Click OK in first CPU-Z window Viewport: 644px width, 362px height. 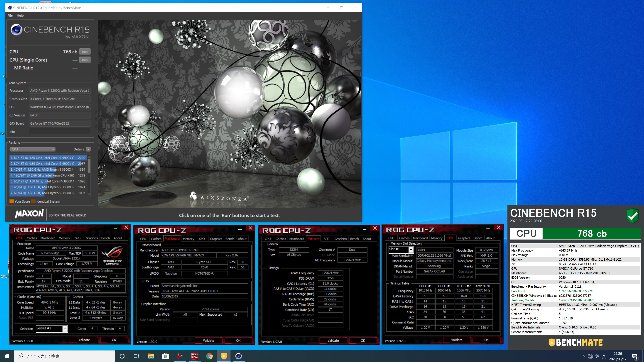click(114, 340)
